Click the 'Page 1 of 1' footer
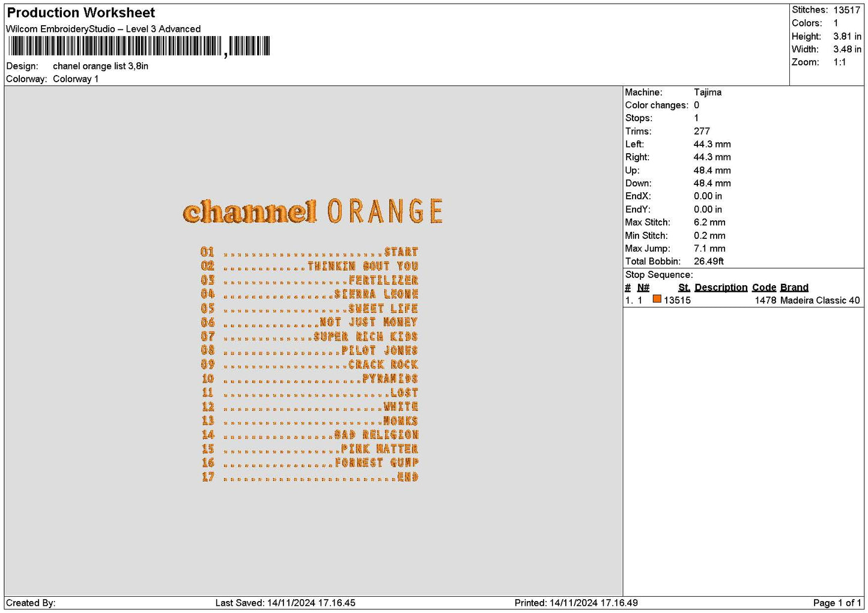 [837, 603]
